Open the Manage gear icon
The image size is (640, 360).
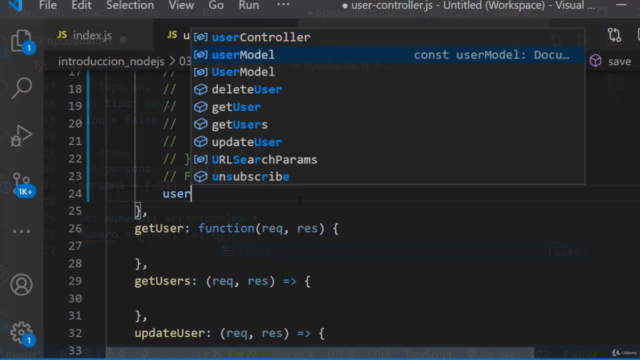tap(21, 333)
